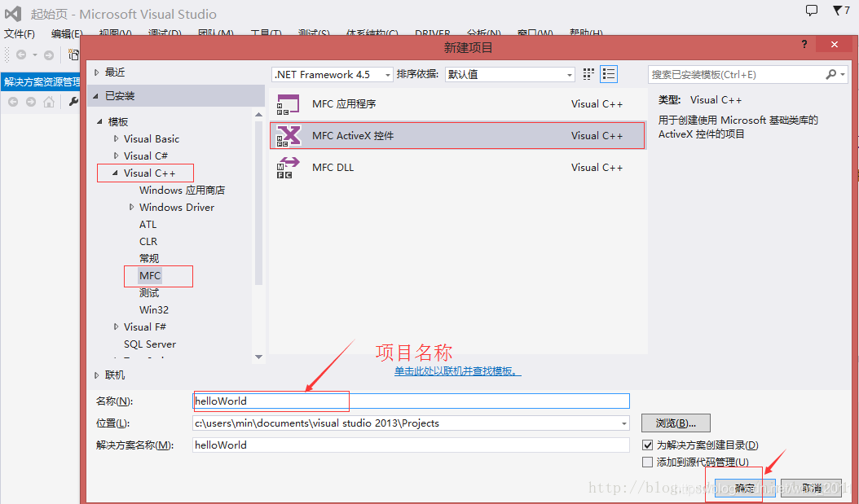Click the template search magnifier icon
This screenshot has width=859, height=504.
pyautogui.click(x=831, y=74)
